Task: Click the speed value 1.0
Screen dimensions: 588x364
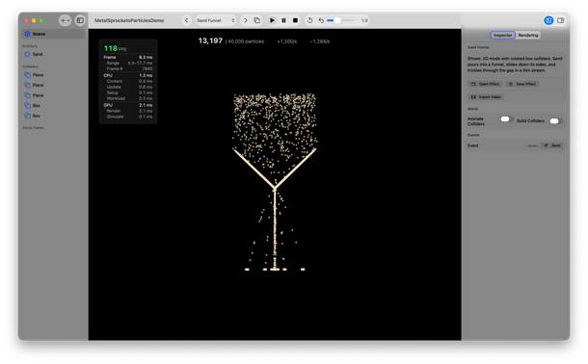Action: (x=364, y=20)
